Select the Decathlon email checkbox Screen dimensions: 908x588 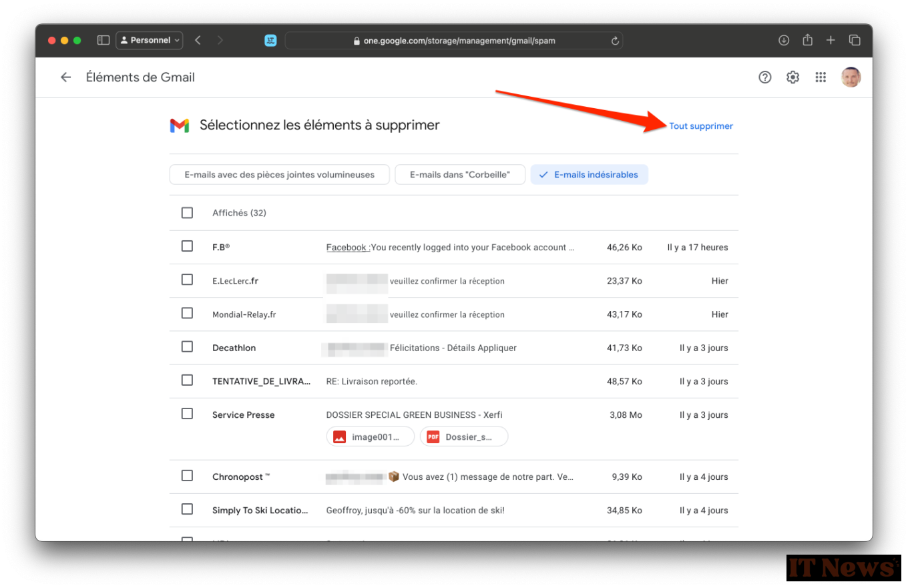point(187,347)
